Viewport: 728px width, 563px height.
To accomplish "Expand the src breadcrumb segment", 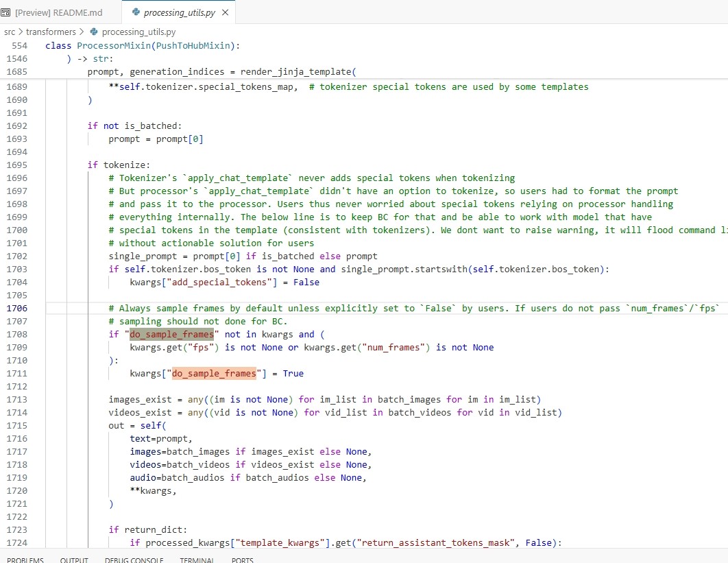I will 10,32.
